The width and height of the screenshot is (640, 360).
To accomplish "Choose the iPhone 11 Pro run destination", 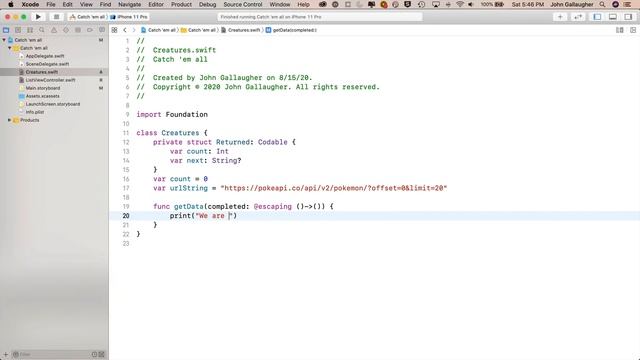I will (129, 17).
